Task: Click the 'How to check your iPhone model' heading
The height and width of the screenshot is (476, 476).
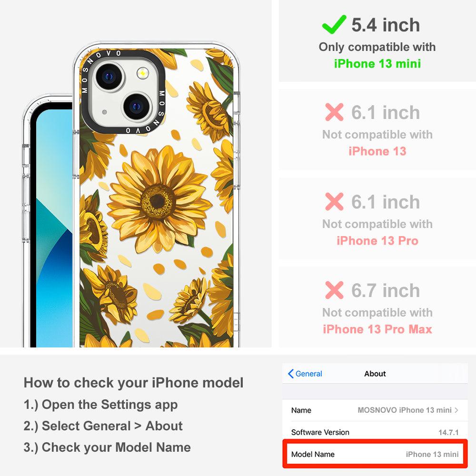Action: click(x=134, y=383)
